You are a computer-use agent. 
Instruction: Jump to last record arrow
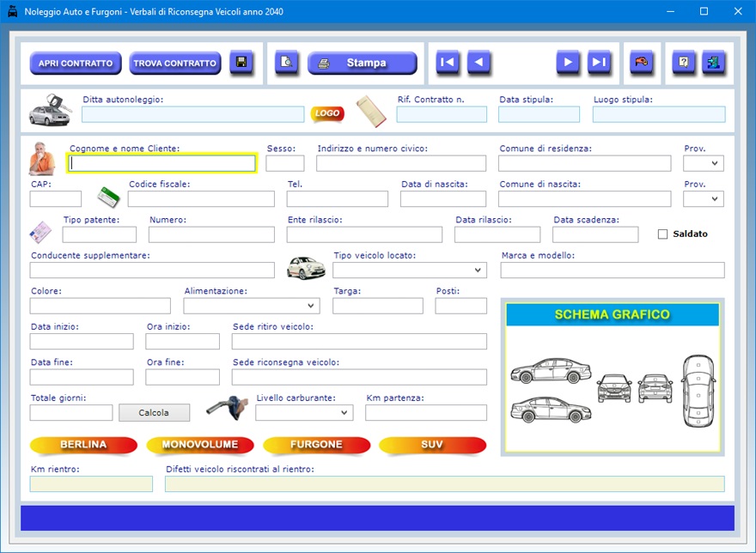point(599,63)
